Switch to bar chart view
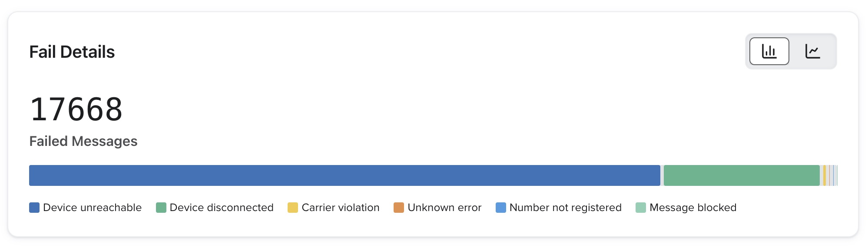The height and width of the screenshot is (251, 868). (x=769, y=51)
